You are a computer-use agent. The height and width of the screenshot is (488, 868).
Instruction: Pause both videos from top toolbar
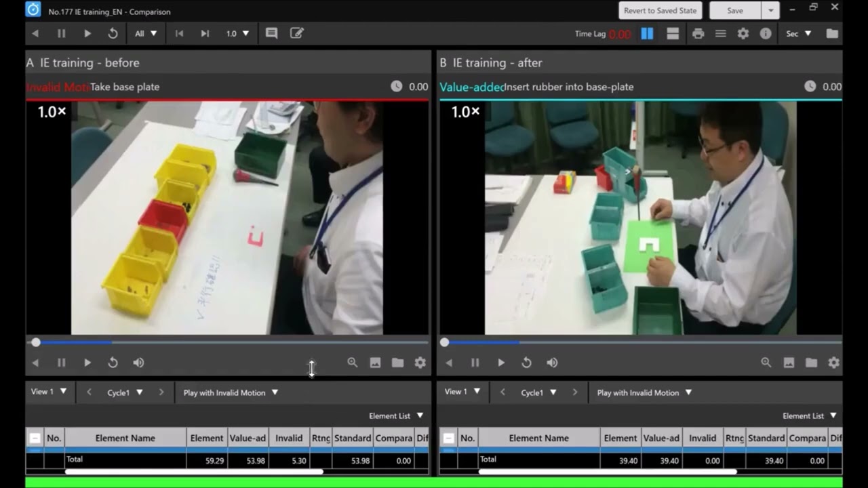(x=61, y=33)
